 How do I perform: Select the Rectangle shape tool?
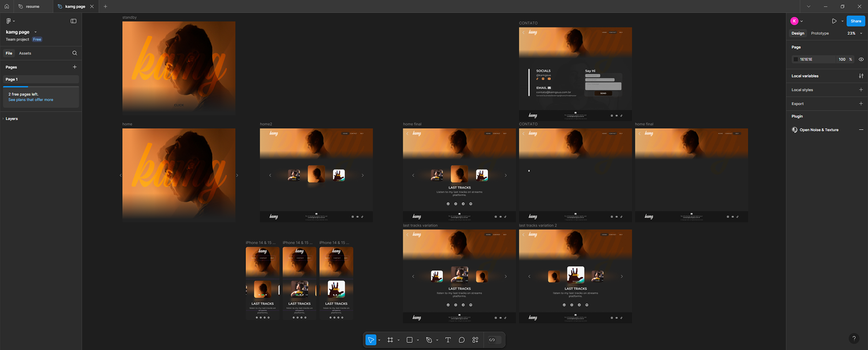tap(410, 340)
